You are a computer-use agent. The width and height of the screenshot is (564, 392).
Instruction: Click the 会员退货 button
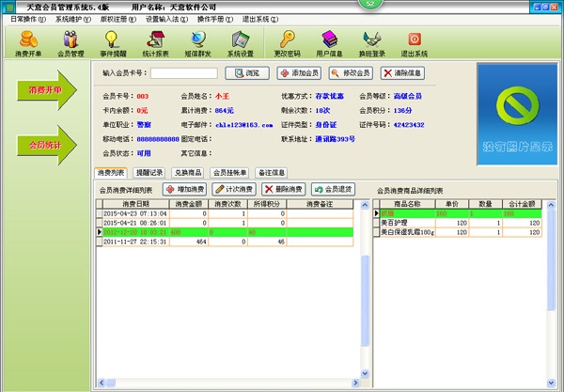pos(334,189)
